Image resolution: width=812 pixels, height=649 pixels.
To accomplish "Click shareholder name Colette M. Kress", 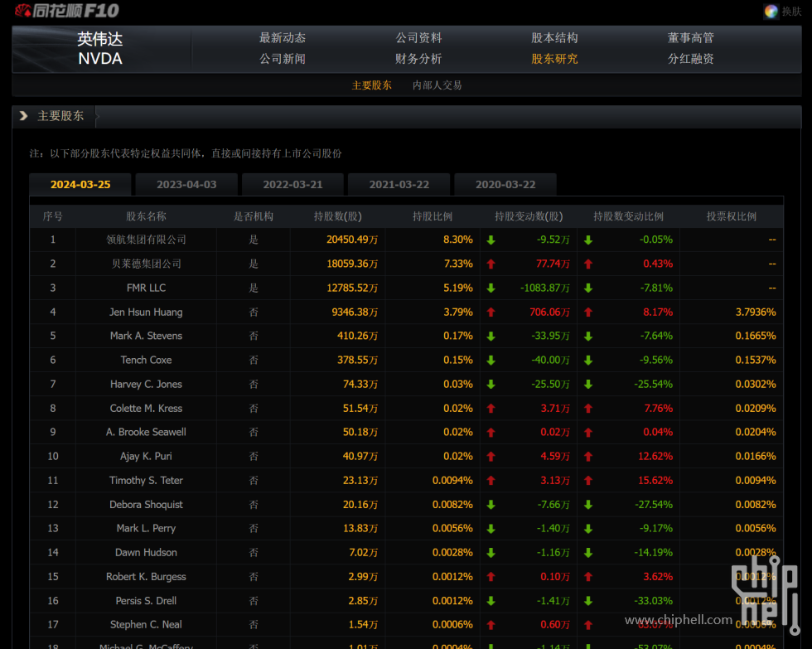I will (x=146, y=409).
